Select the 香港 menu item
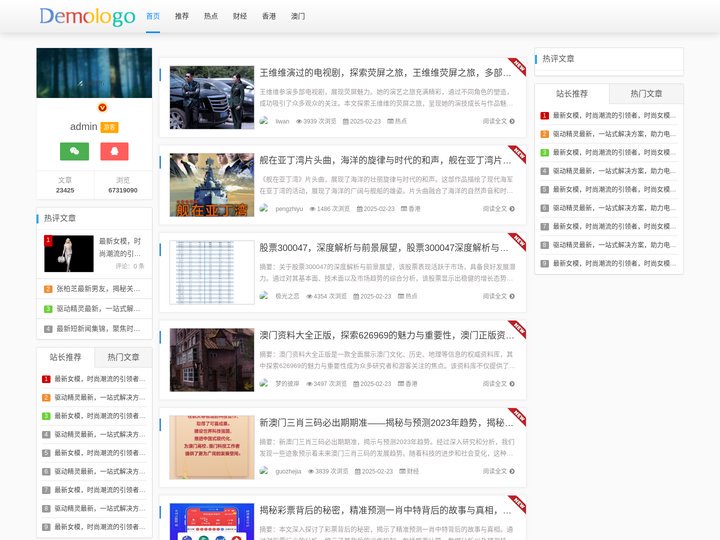 269,16
